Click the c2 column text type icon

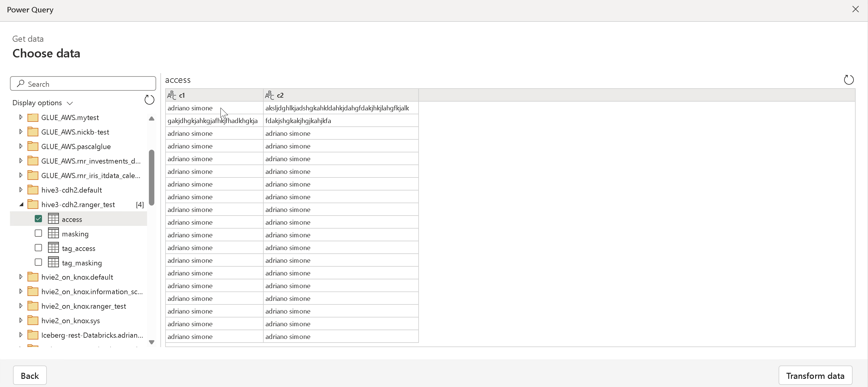click(269, 95)
